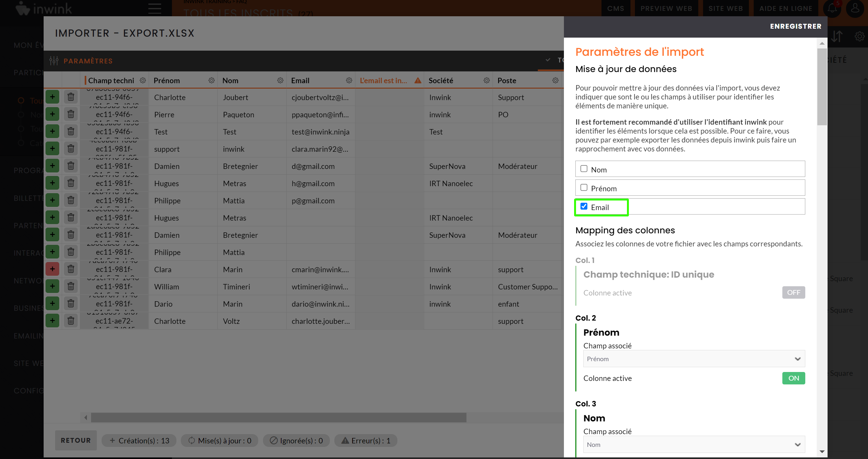This screenshot has height=459, width=868.
Task: Click Erreur(s) : 1 filter pill
Action: tap(366, 441)
